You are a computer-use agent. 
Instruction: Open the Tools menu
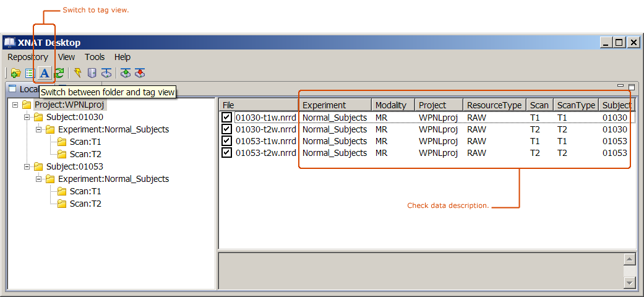[x=95, y=57]
